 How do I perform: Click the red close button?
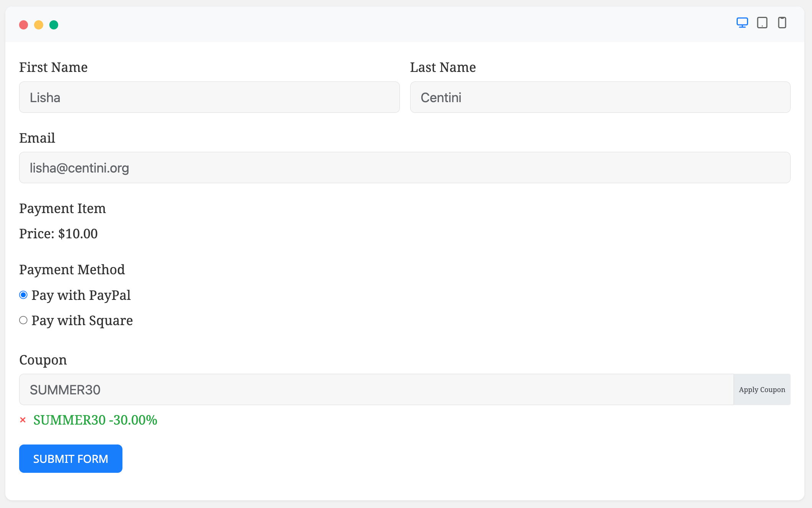pos(23,24)
